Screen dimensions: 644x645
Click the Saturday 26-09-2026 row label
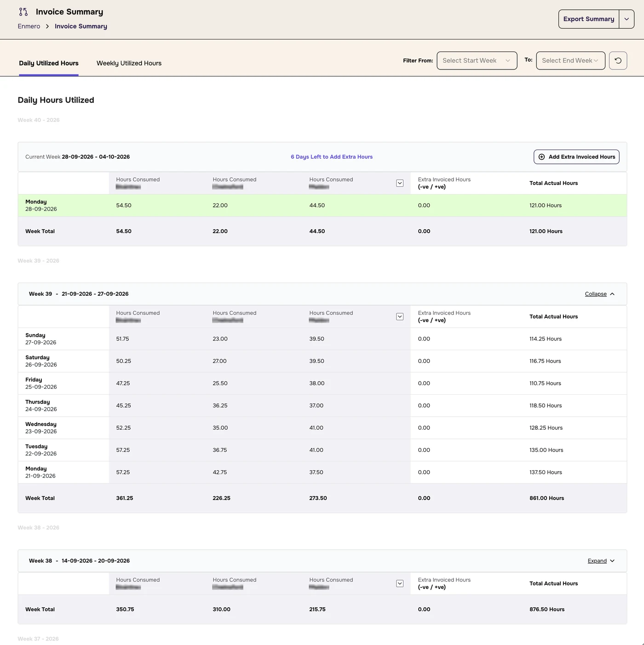click(x=41, y=361)
